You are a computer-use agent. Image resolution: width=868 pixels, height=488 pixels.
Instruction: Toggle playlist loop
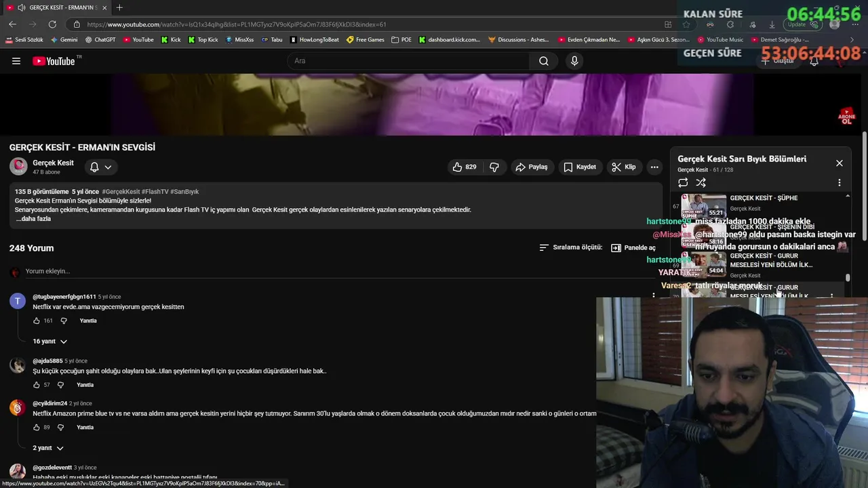683,182
